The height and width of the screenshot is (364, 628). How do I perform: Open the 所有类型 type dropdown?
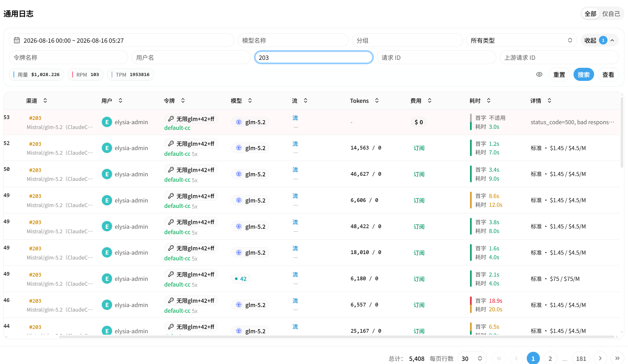[x=522, y=40]
